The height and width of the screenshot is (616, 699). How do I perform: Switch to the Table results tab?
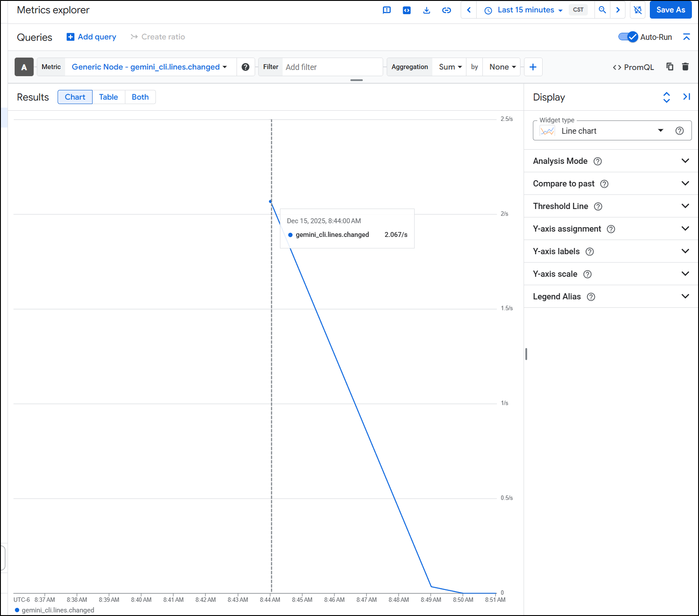pos(109,97)
